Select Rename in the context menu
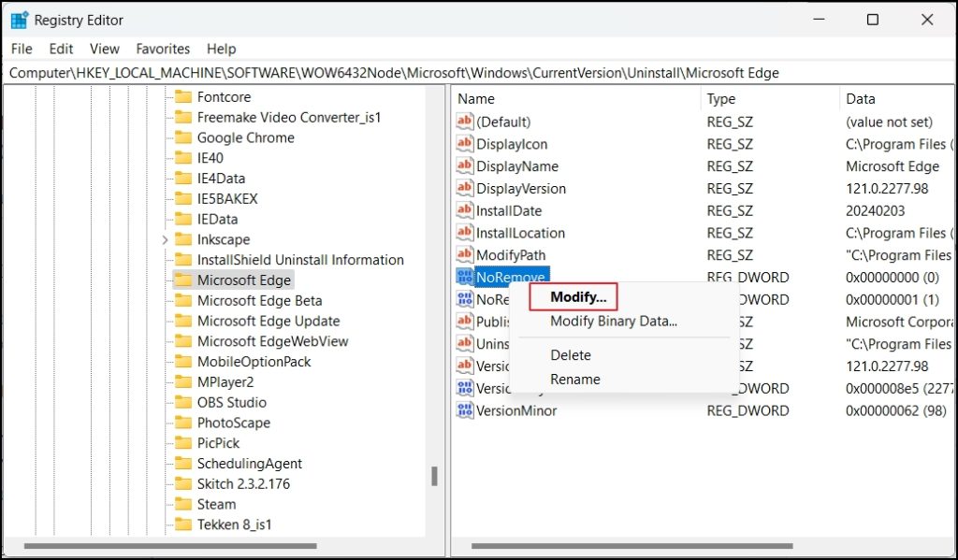958x560 pixels. [x=574, y=379]
